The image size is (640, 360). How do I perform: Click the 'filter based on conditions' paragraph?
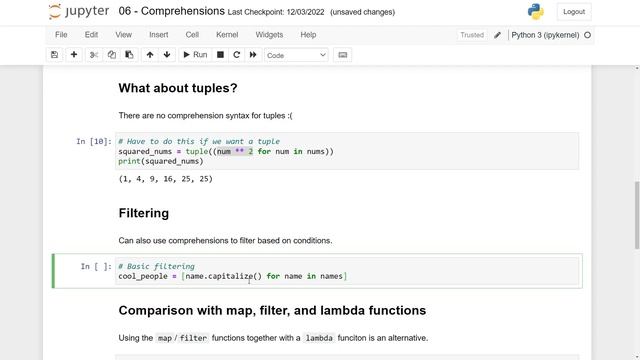pyautogui.click(x=225, y=240)
